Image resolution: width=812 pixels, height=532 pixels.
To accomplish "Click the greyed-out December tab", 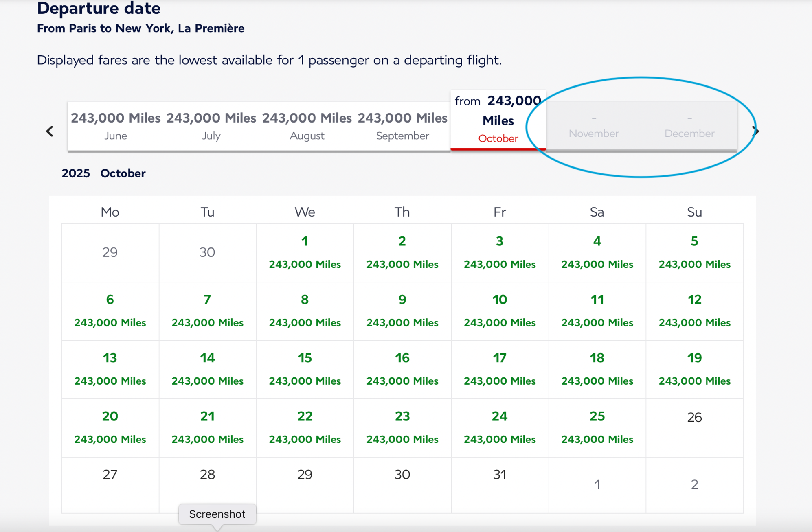I will coord(689,126).
